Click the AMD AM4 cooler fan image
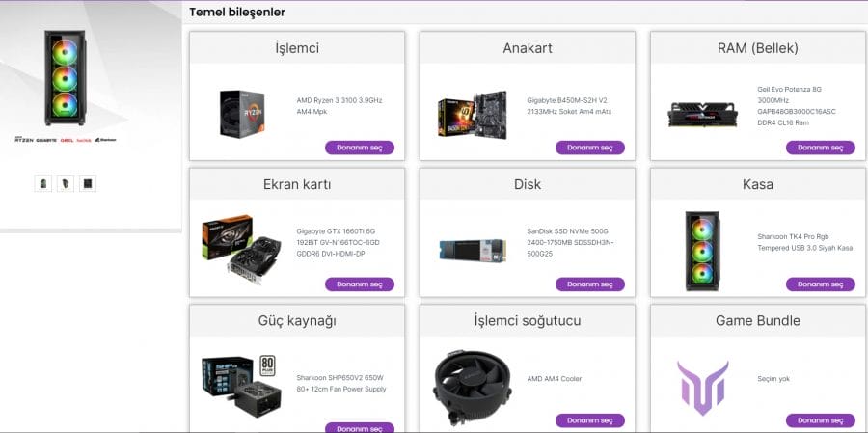 click(473, 387)
